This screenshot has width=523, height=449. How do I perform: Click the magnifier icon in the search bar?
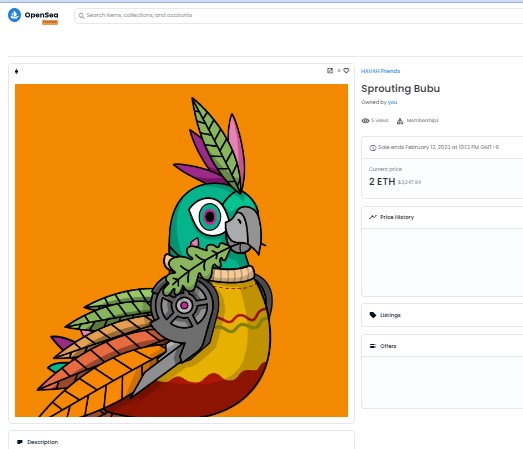[x=81, y=16]
